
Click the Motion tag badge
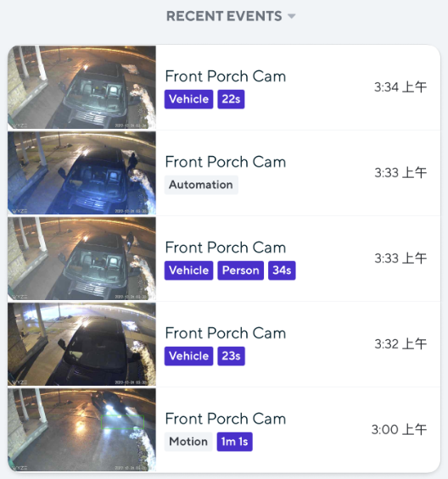pyautogui.click(x=188, y=442)
